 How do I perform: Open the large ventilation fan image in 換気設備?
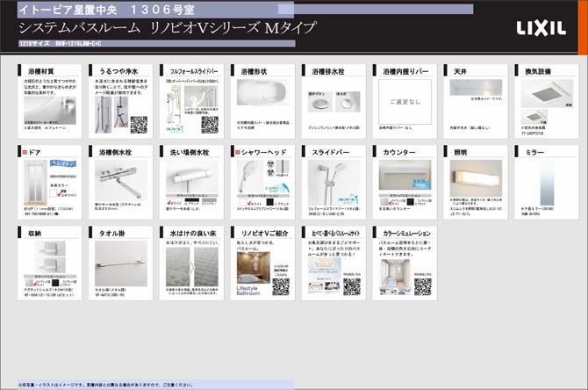coord(547,93)
